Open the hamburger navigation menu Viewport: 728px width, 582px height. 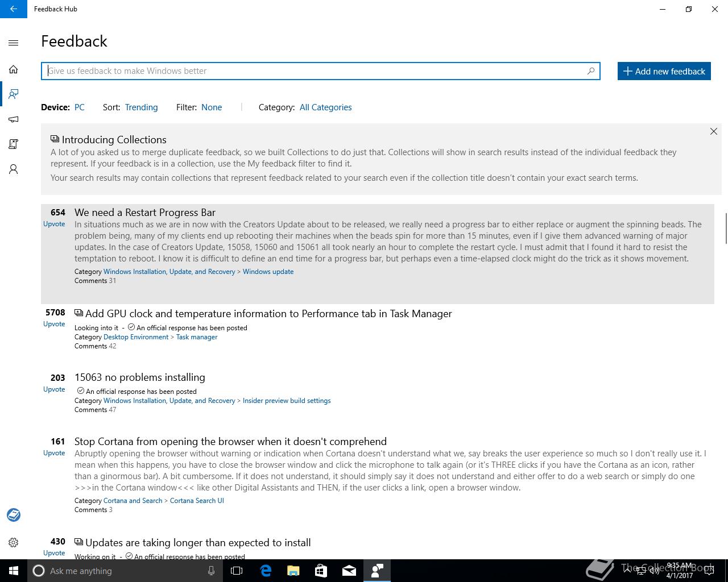pos(14,43)
